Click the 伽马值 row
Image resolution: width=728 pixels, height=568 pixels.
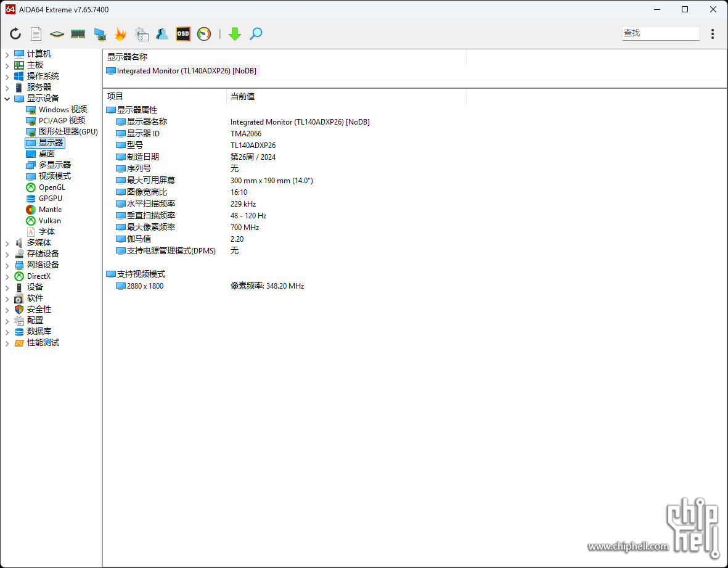(284, 239)
